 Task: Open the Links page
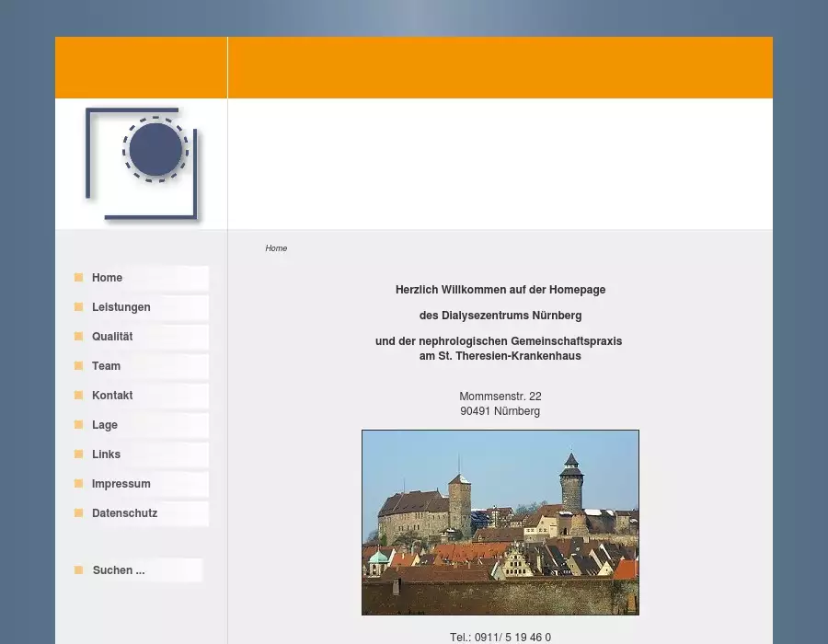(x=106, y=454)
